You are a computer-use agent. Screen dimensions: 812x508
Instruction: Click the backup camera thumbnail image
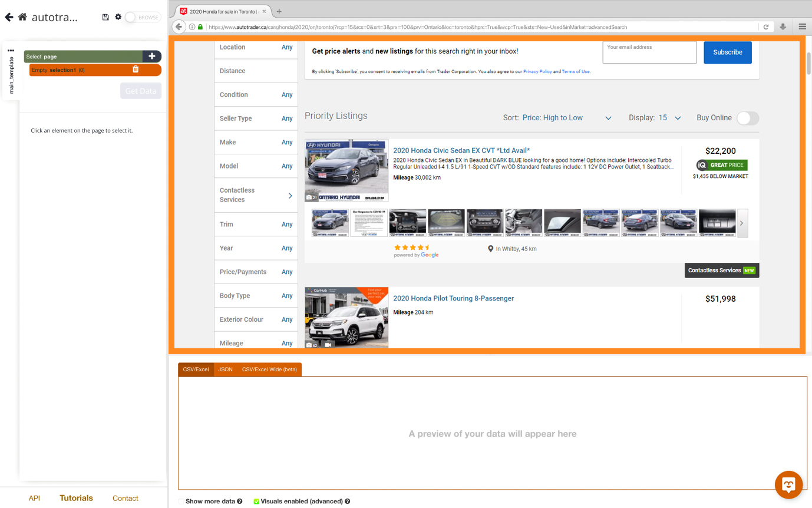pos(446,223)
